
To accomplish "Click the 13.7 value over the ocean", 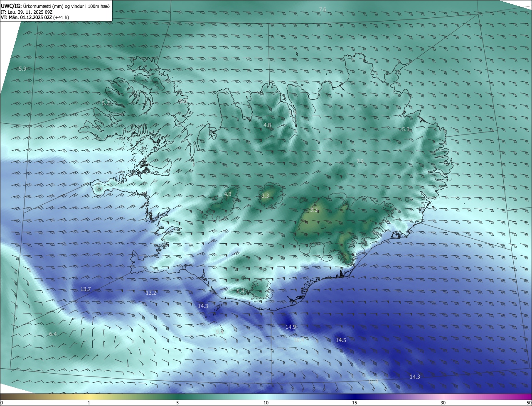I will (86, 289).
